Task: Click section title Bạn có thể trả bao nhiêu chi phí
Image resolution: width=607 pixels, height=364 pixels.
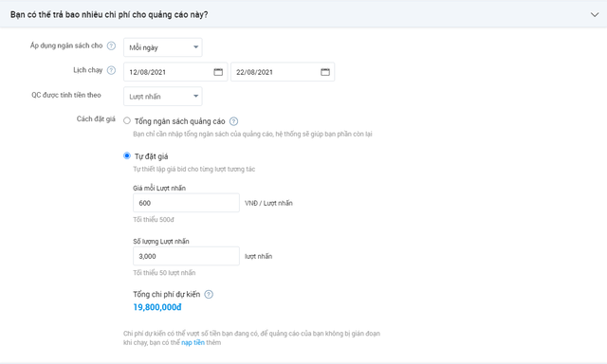Action: coord(109,15)
